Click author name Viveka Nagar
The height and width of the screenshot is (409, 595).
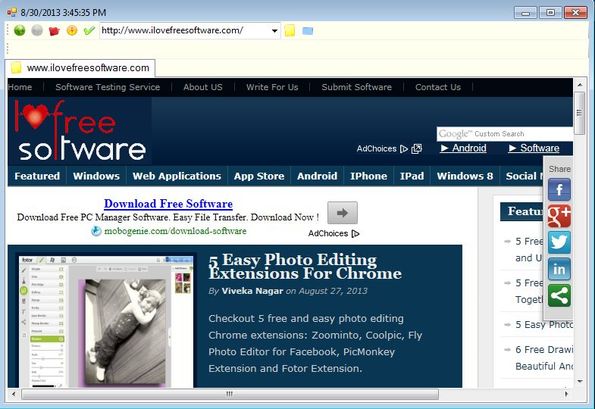(252, 291)
